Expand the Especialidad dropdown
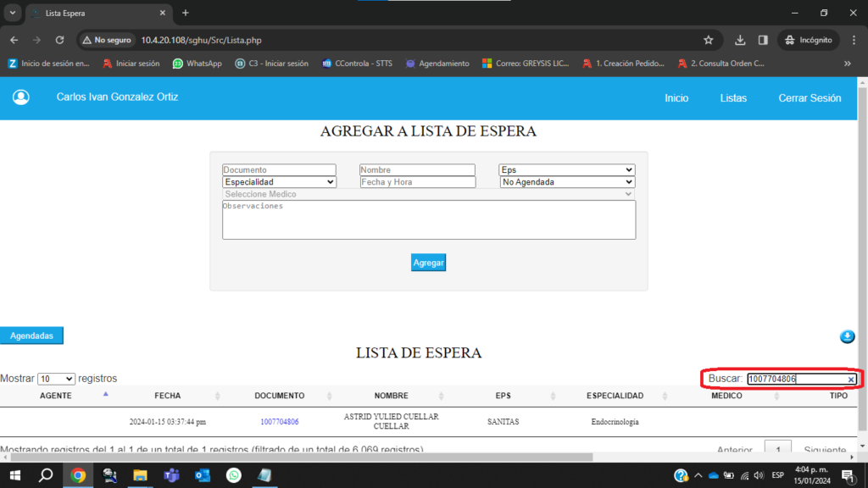The width and height of the screenshot is (868, 488). tap(279, 182)
